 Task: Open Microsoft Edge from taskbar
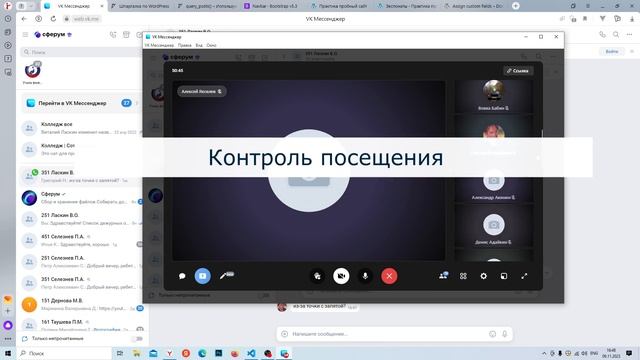tap(202, 353)
